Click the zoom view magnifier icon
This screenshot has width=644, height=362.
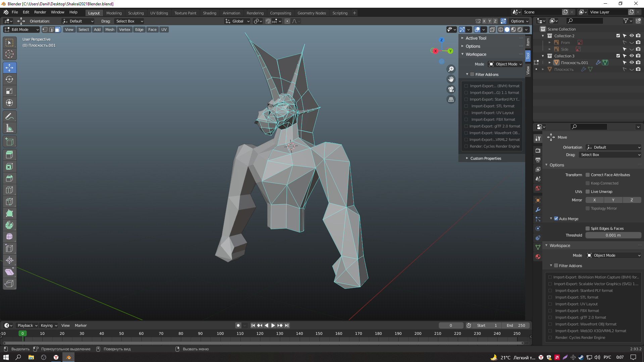pyautogui.click(x=451, y=69)
